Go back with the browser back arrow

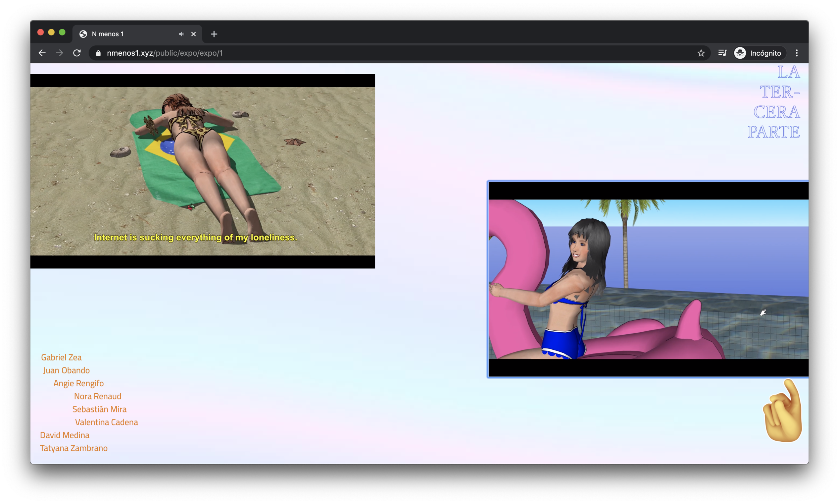point(42,53)
